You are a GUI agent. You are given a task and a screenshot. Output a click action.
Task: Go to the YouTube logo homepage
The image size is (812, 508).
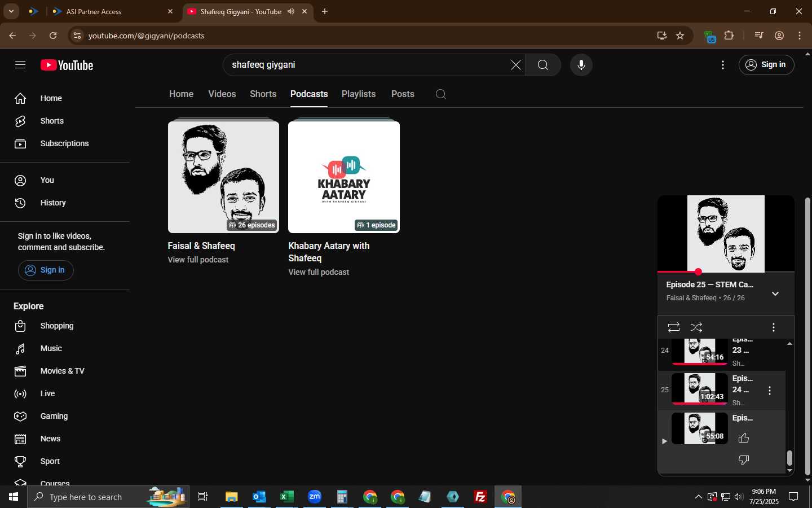pyautogui.click(x=67, y=65)
